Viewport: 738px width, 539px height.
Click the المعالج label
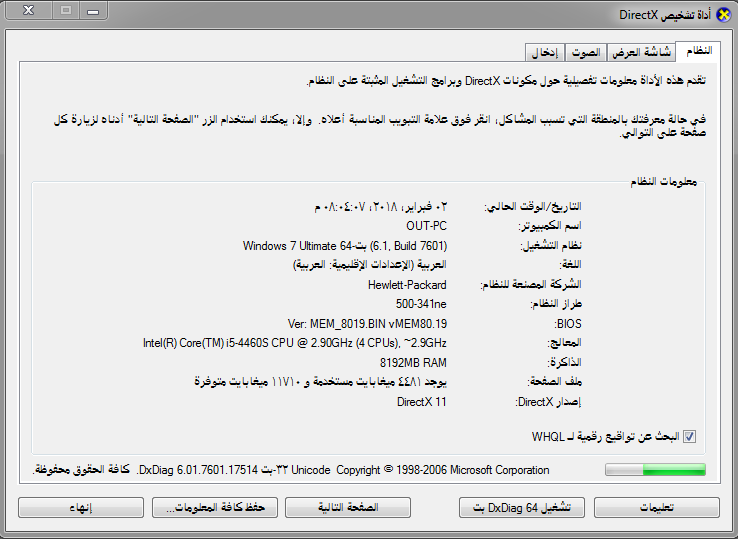[564, 343]
